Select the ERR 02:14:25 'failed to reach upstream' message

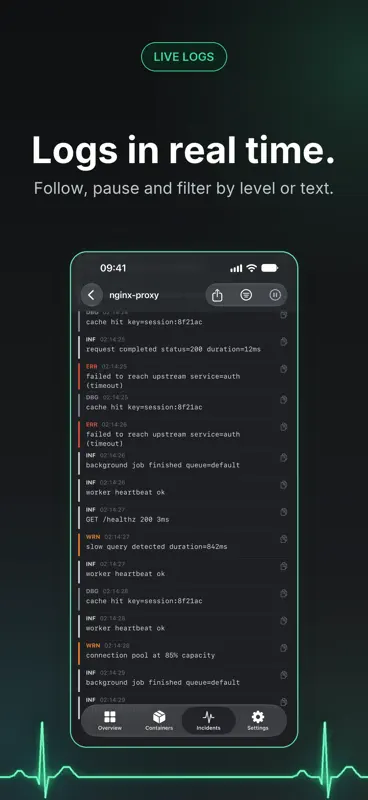(163, 381)
